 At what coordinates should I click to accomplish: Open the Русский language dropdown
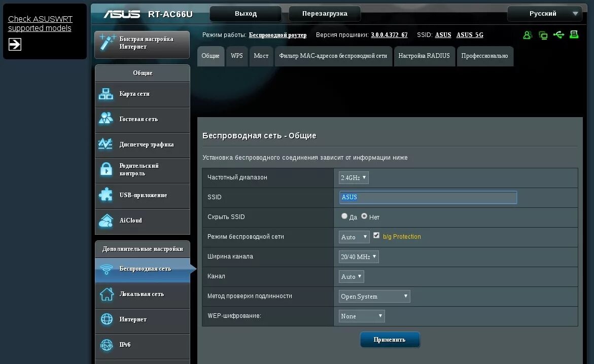545,14
